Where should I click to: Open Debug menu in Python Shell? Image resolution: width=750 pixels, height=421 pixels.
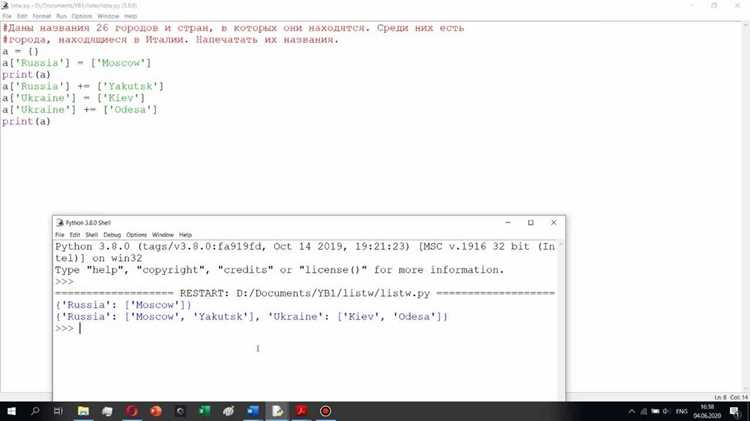[112, 235]
